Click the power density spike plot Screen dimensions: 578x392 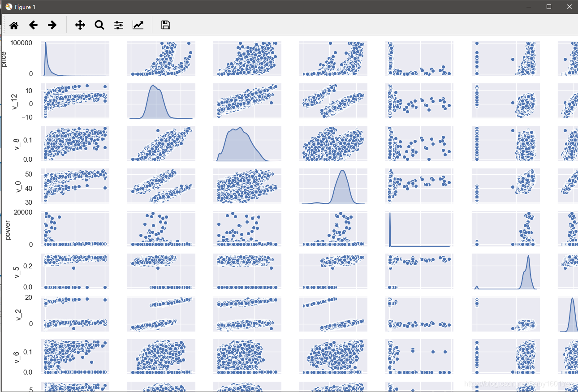click(x=419, y=229)
